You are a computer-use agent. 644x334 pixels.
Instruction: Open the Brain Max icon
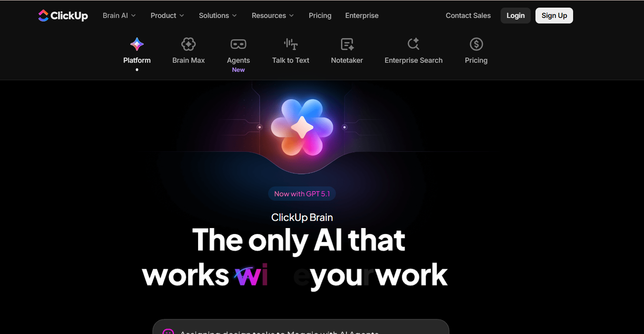pos(188,44)
